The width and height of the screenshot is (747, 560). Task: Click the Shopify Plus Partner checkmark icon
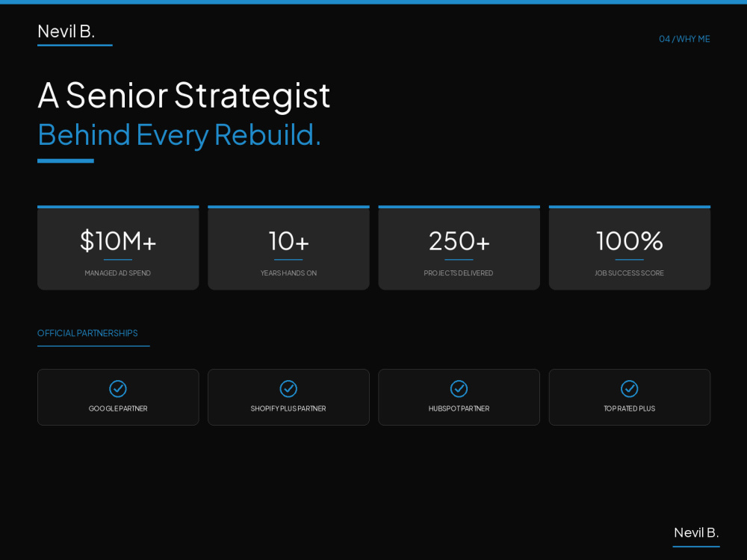(288, 388)
